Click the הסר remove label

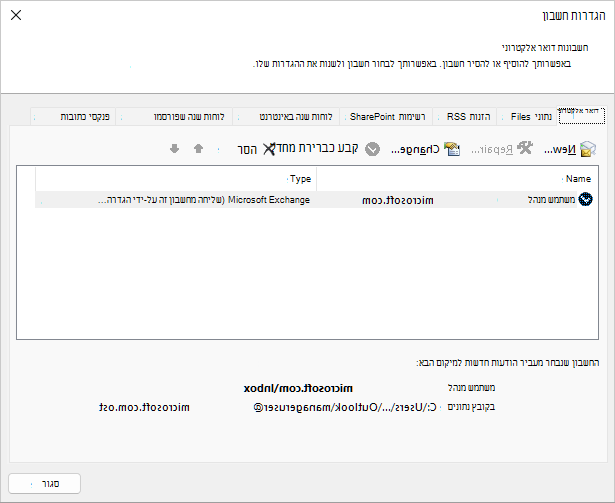click(247, 149)
